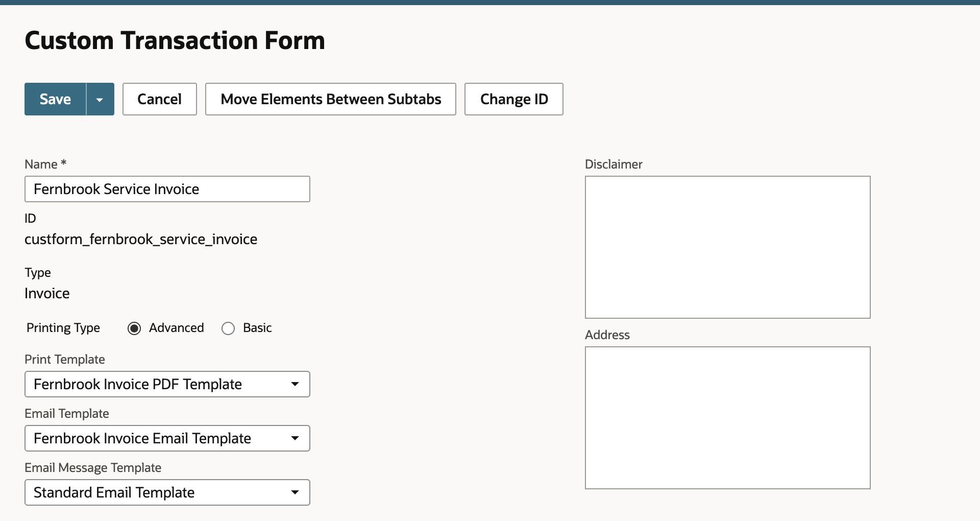Click Move Elements Between Subtabs
This screenshot has width=980, height=521.
pyautogui.click(x=331, y=99)
